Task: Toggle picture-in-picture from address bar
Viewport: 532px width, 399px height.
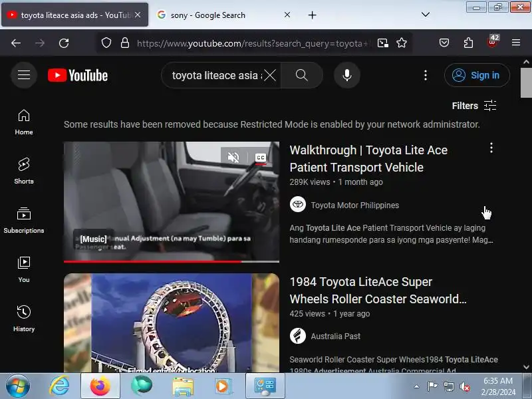Action: 383,43
